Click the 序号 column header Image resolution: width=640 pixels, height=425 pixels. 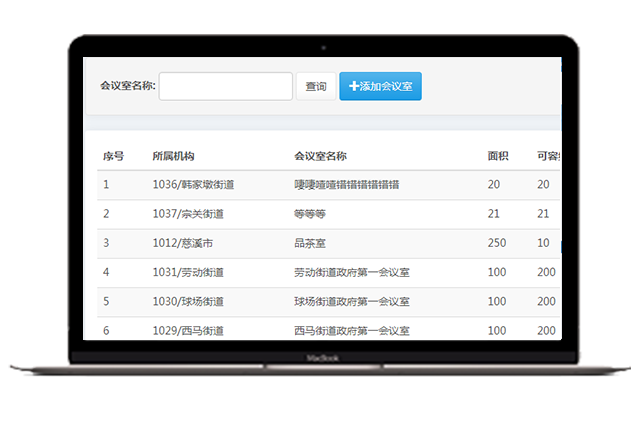[x=113, y=156]
